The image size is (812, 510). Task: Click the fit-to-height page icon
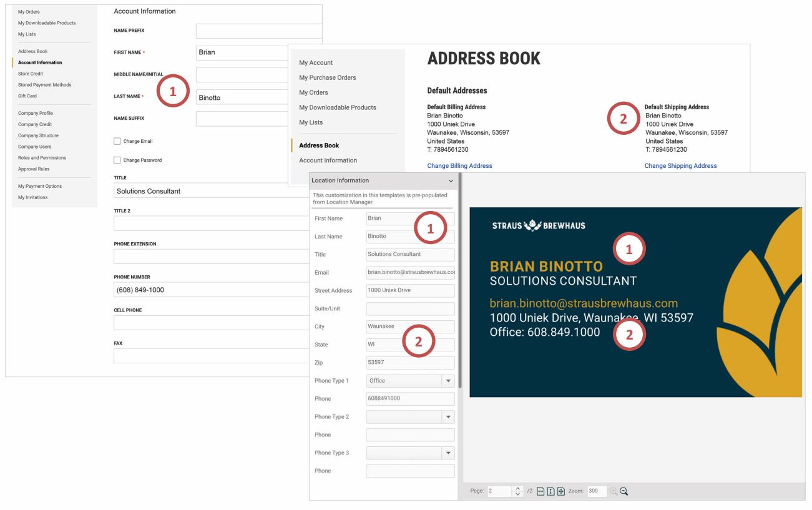[x=549, y=491]
